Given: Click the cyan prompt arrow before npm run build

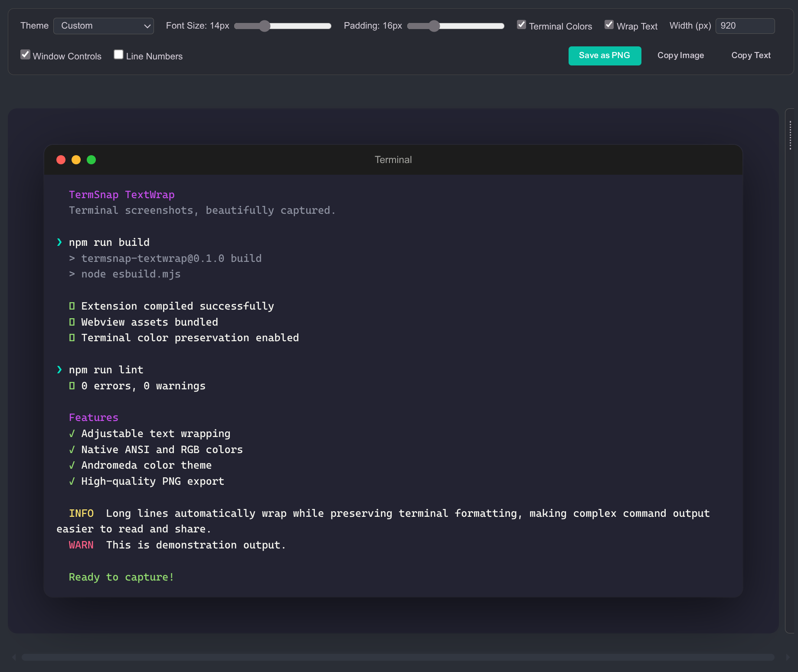Looking at the screenshot, I should (59, 242).
